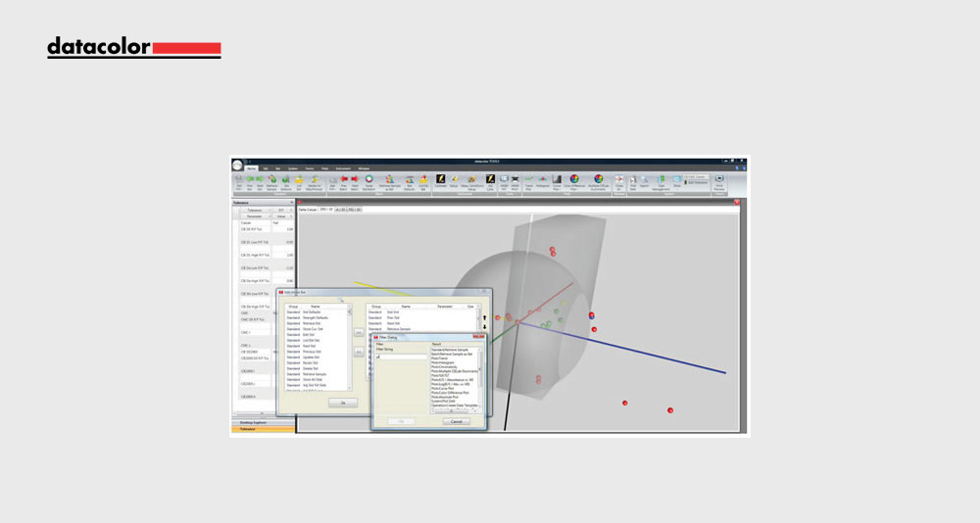This screenshot has width=980, height=523.
Task: Open the Color Difference Plot tool
Action: click(574, 180)
